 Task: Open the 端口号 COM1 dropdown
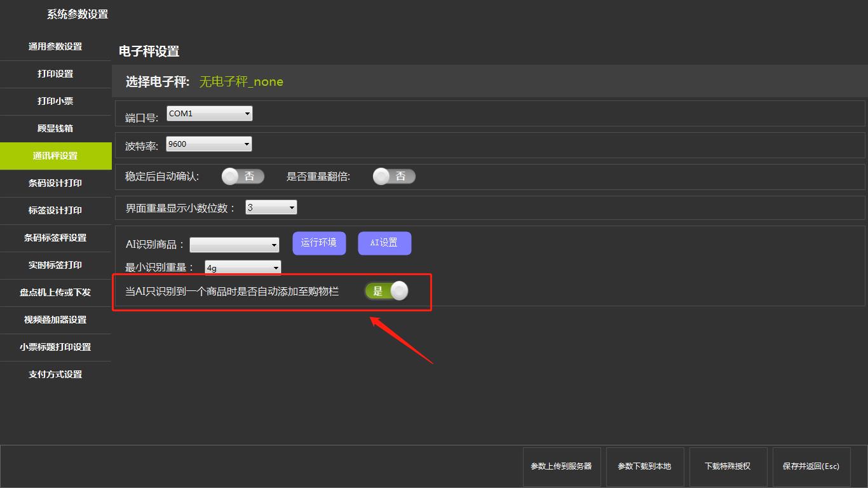point(209,114)
